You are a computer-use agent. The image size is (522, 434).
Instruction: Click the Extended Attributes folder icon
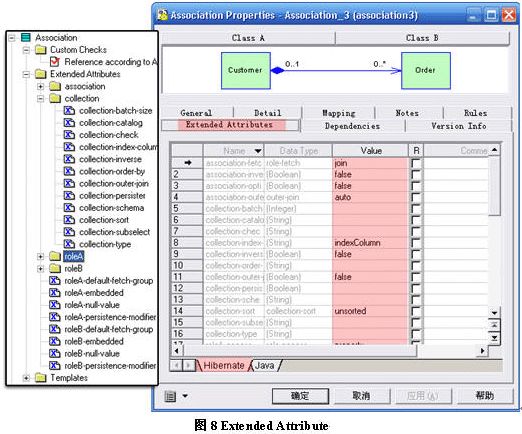(40, 74)
